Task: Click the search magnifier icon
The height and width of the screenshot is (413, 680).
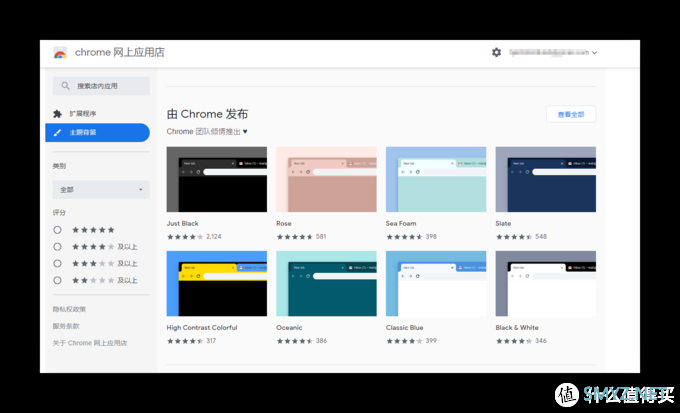Action: point(65,86)
